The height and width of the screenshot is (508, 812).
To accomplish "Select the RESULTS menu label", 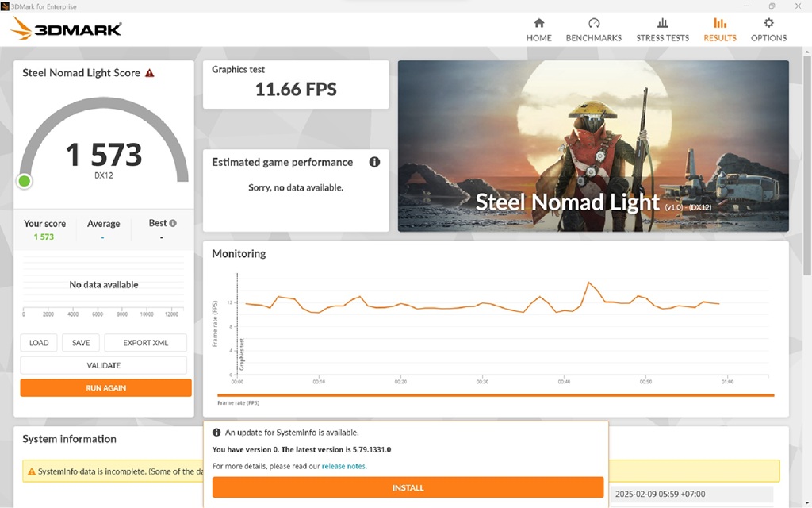I will (x=720, y=38).
